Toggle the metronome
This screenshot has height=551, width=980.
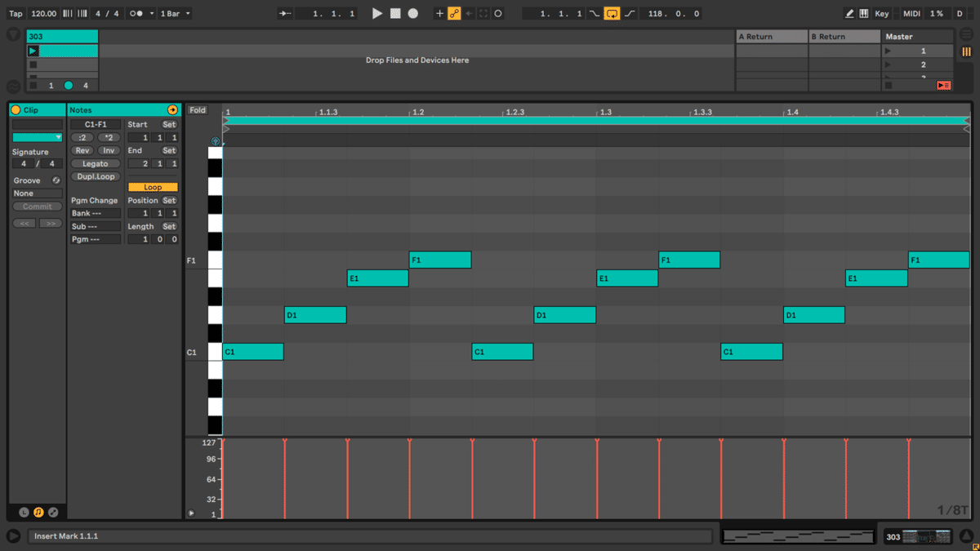coord(136,14)
